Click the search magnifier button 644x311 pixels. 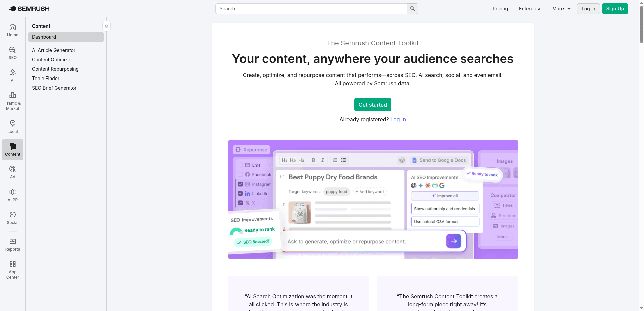pyautogui.click(x=413, y=9)
